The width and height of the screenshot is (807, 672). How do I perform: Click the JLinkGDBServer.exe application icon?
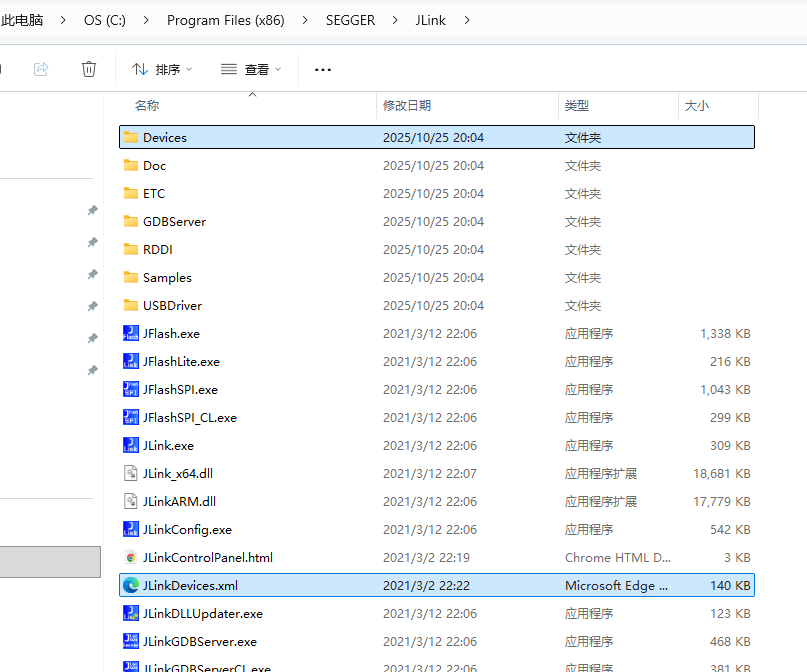pos(131,641)
